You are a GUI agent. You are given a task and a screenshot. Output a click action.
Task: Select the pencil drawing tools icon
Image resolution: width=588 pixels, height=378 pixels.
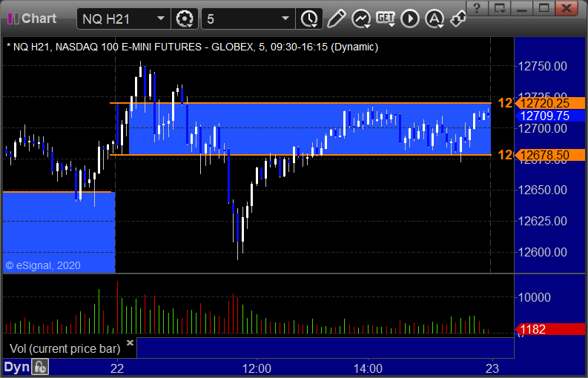[x=336, y=19]
